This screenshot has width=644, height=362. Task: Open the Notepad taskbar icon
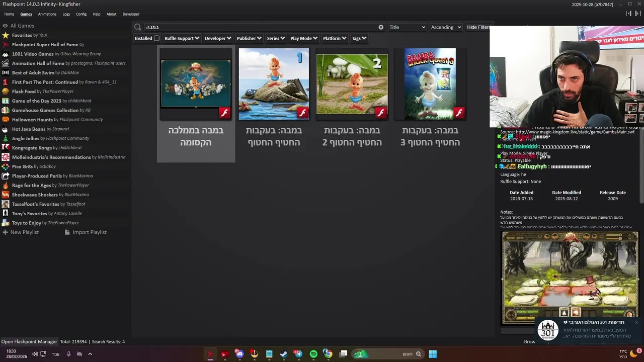click(269, 354)
